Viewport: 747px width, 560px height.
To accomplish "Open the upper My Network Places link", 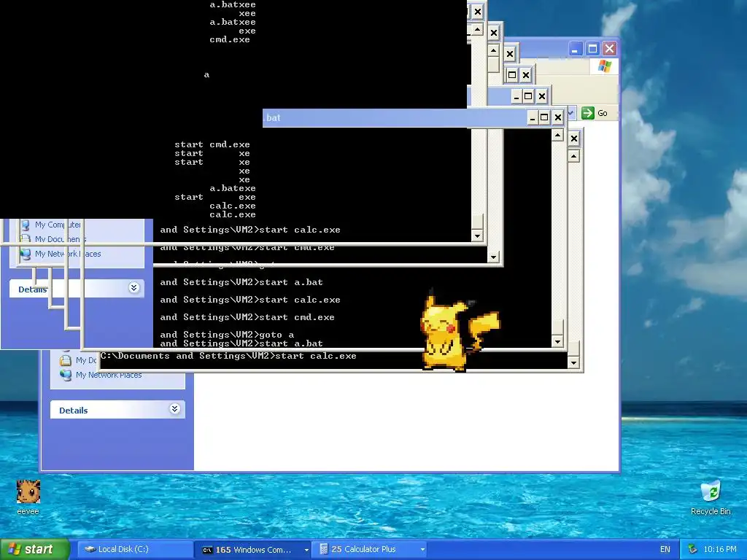I will (68, 254).
